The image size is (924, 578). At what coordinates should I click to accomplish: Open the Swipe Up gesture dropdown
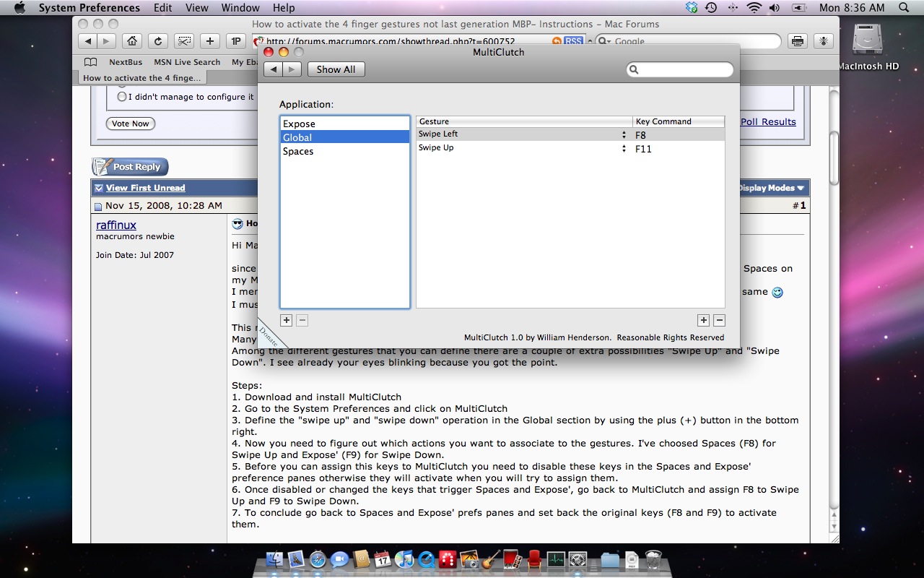(x=624, y=148)
